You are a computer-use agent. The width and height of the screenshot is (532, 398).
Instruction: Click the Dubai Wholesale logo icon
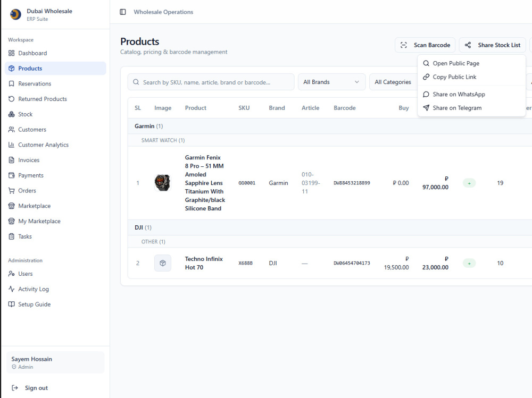pyautogui.click(x=15, y=14)
